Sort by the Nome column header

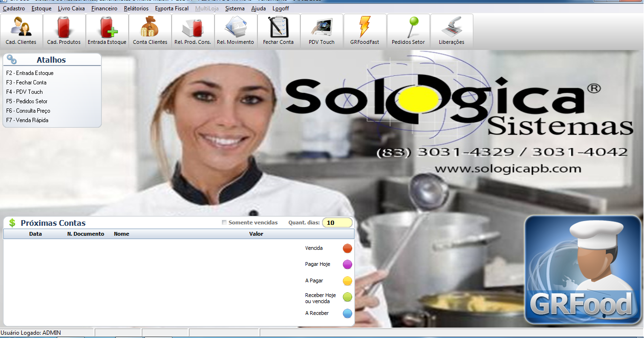click(122, 234)
